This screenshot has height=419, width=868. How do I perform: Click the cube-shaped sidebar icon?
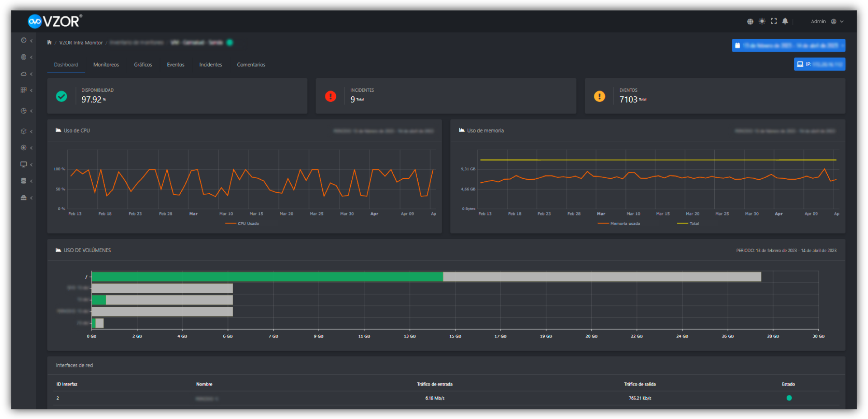pos(24,131)
